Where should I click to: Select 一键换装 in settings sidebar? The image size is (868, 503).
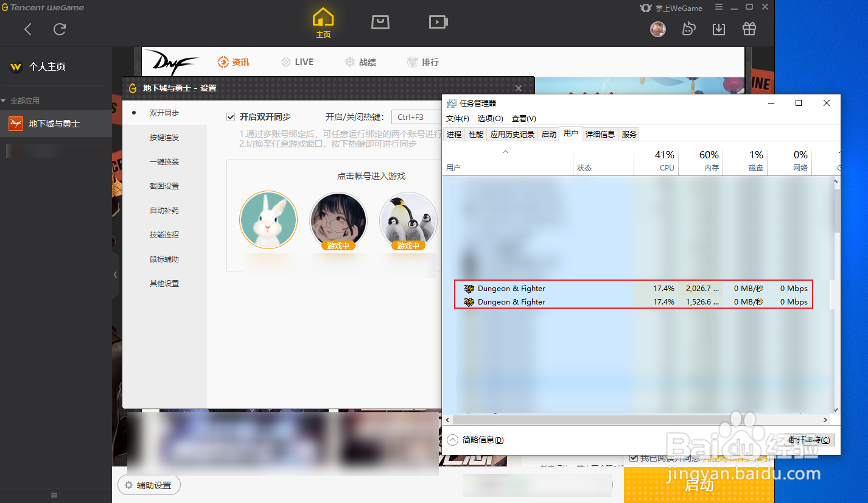coord(164,162)
